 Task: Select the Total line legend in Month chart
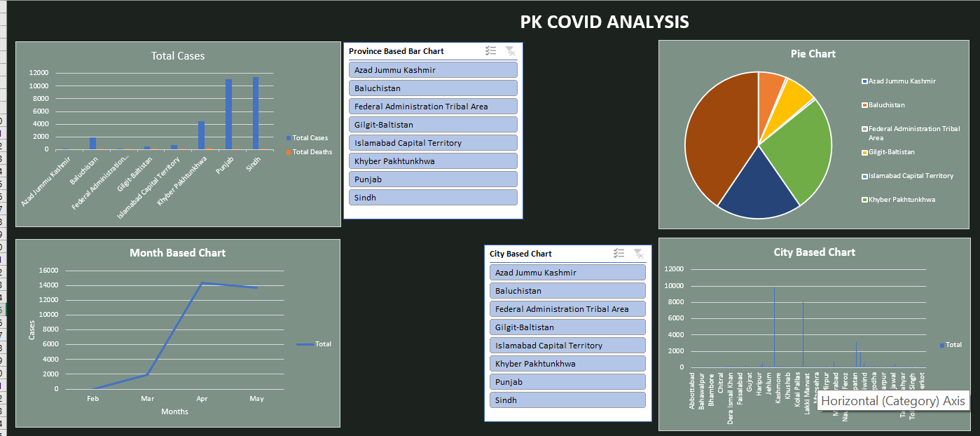pos(314,344)
